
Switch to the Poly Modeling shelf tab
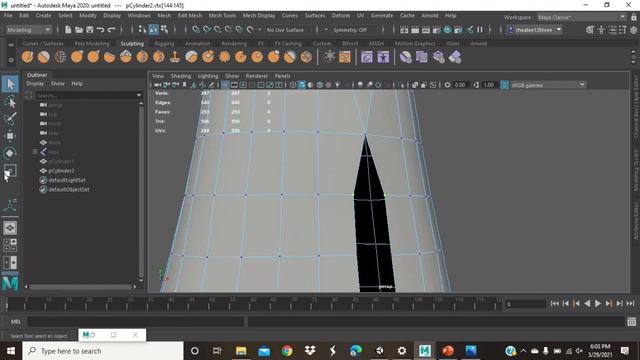[x=92, y=43]
